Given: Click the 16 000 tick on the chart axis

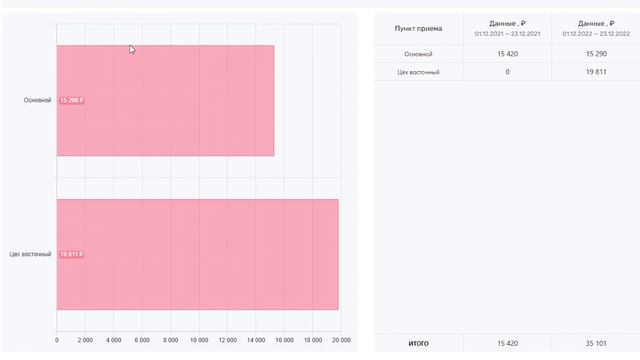Looking at the screenshot, I should (x=284, y=340).
